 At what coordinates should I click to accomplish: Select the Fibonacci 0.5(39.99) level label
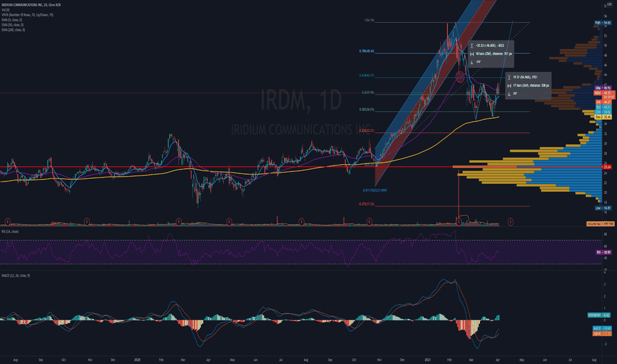pyautogui.click(x=368, y=93)
